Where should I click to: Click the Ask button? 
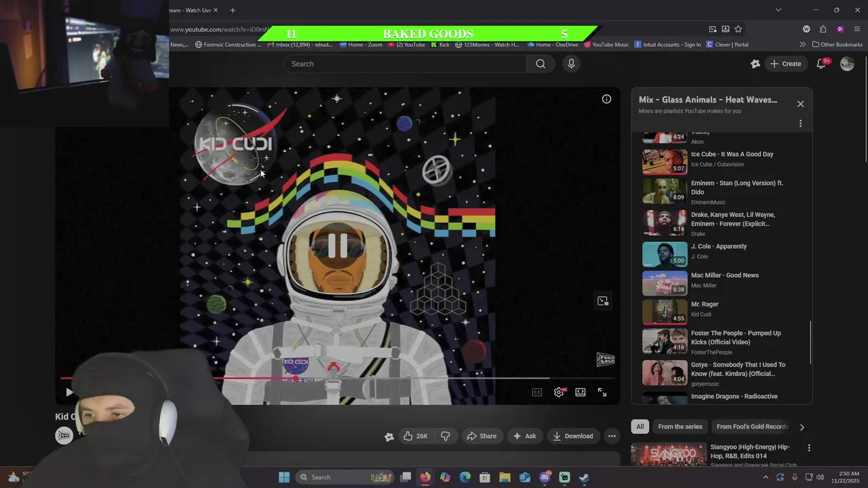(x=524, y=436)
